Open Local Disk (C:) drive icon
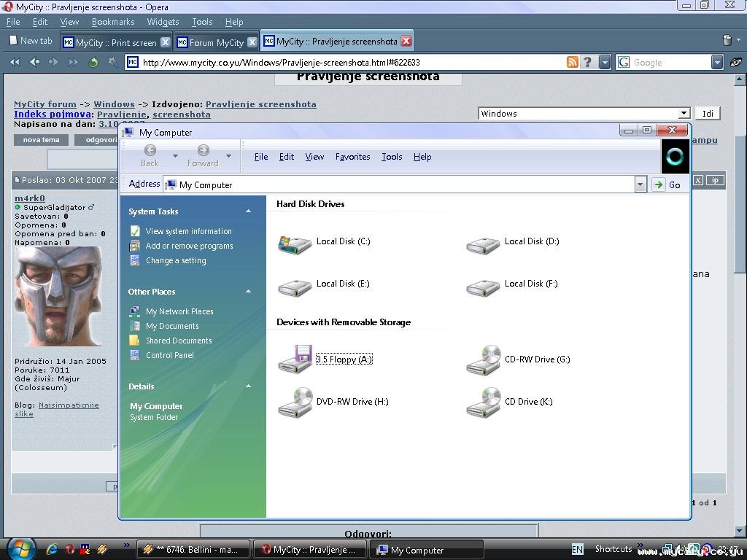Screen dimensions: 747x560 coord(295,243)
